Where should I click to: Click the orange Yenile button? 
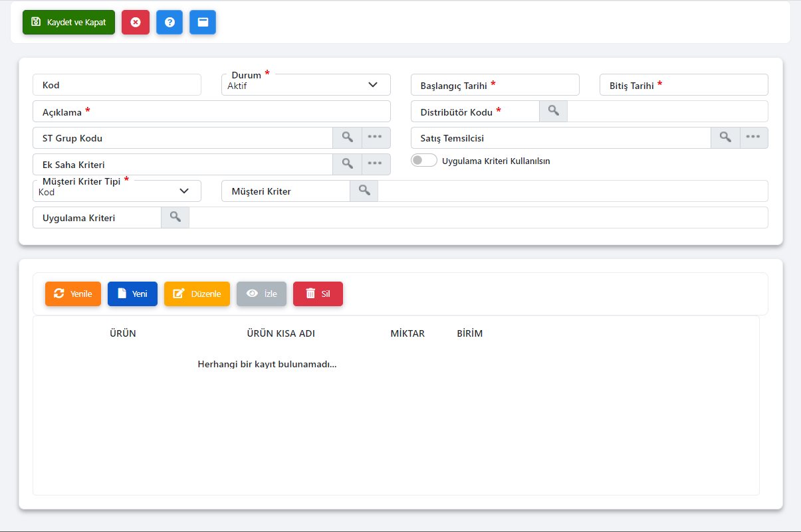[73, 294]
